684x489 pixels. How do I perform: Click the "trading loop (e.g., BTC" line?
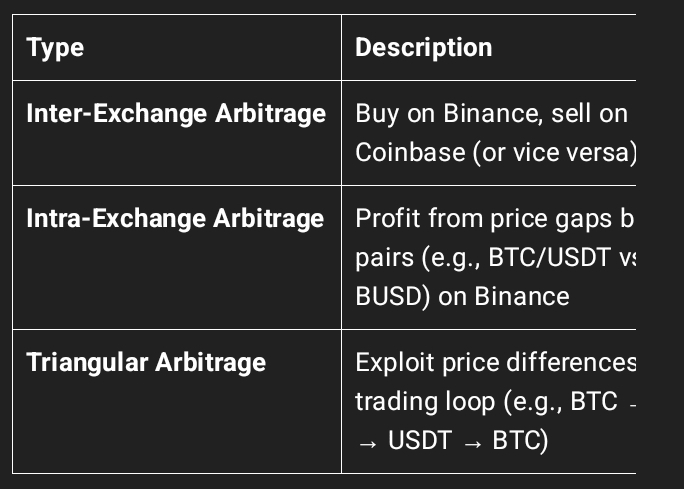pos(486,401)
